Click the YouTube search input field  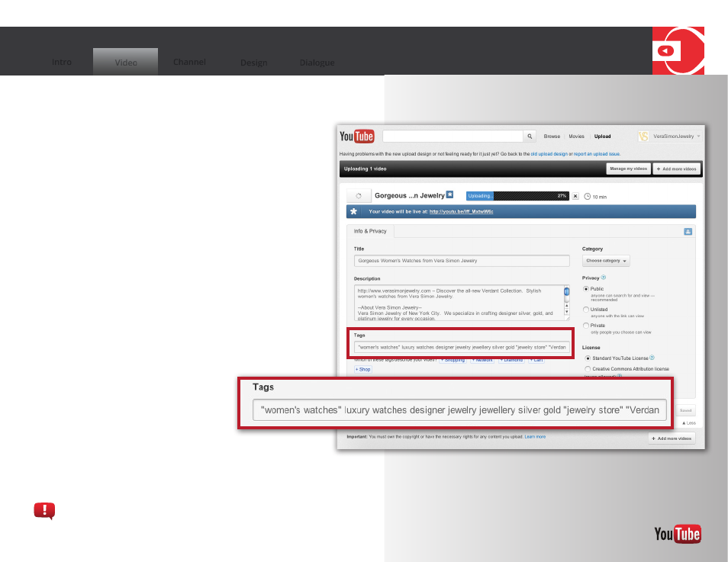click(453, 136)
